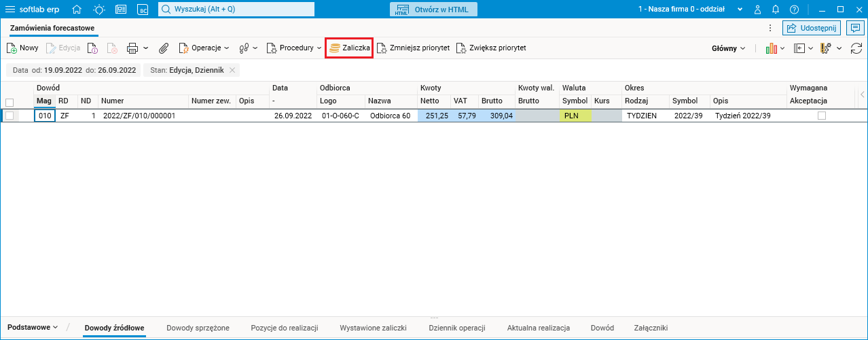The width and height of the screenshot is (868, 340).
Task: Click the sun brightness icon
Action: (99, 10)
